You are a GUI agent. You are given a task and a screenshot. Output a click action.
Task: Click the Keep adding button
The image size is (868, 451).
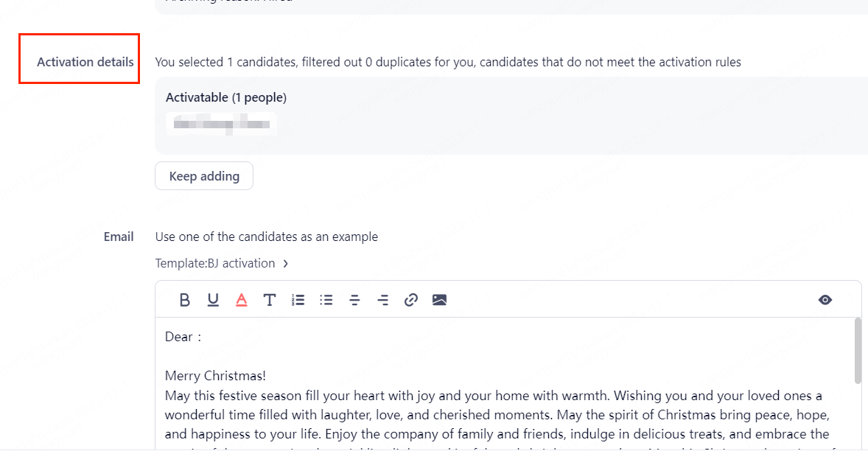coord(204,176)
